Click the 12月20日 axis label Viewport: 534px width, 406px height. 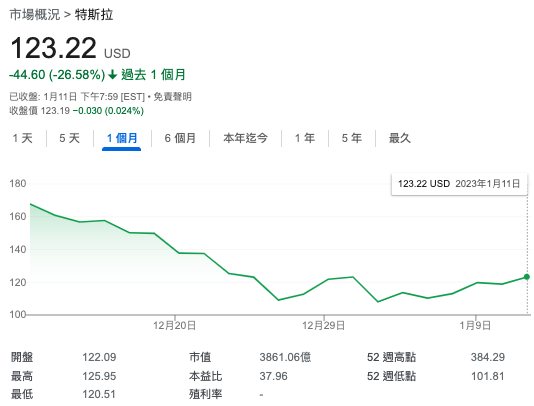coord(174,326)
